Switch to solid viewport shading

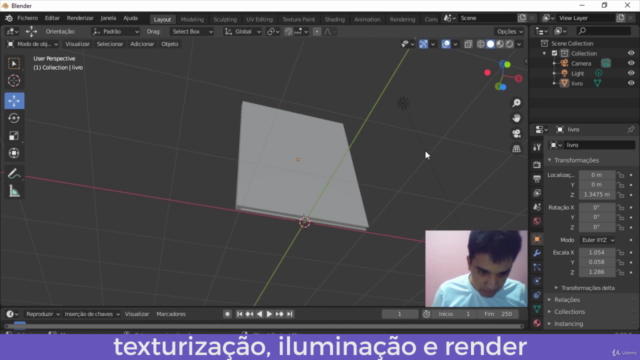tap(490, 44)
